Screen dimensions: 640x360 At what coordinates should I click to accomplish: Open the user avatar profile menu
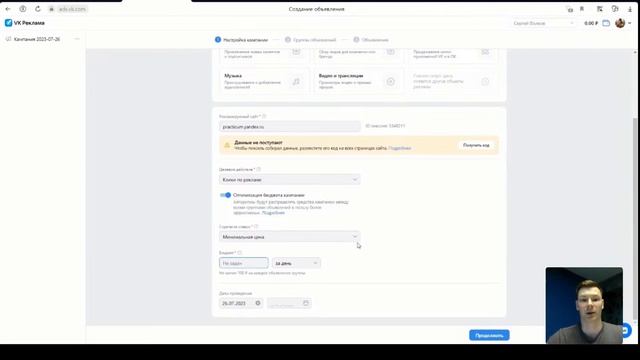pos(623,23)
